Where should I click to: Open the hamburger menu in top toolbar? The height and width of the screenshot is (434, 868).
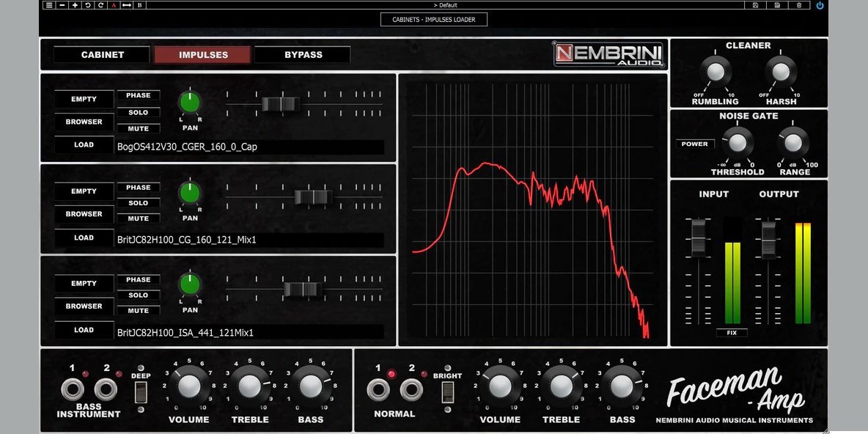tap(49, 5)
